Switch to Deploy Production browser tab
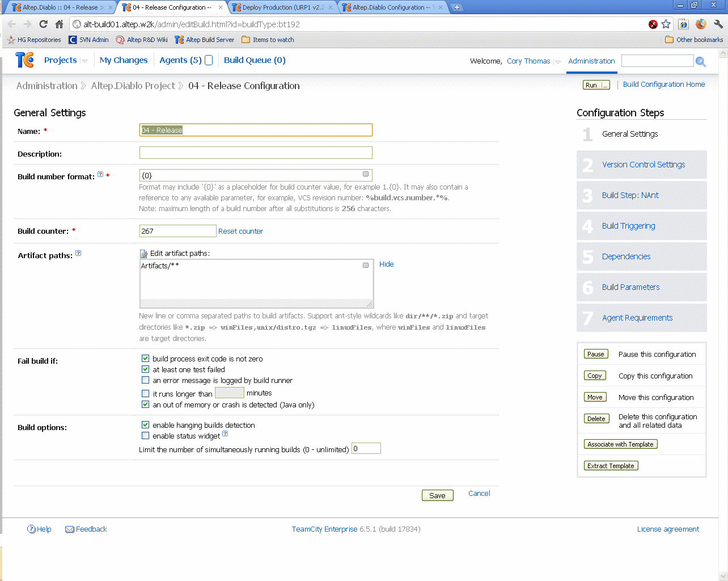Screen dimensions: 728x581 pos(283,7)
